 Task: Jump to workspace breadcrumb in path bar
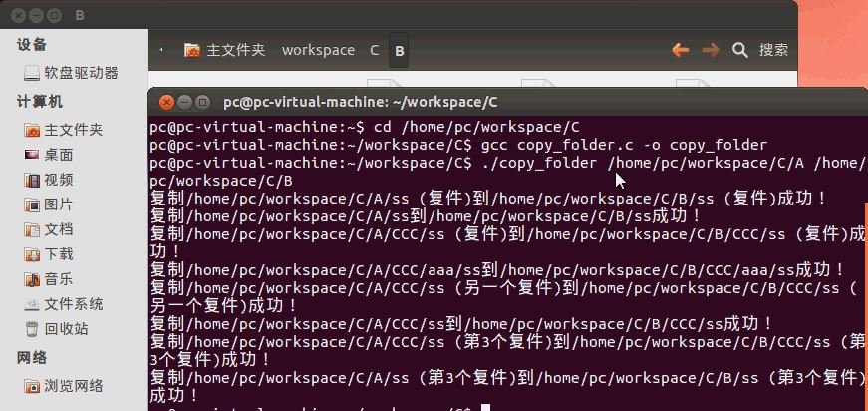click(x=318, y=50)
